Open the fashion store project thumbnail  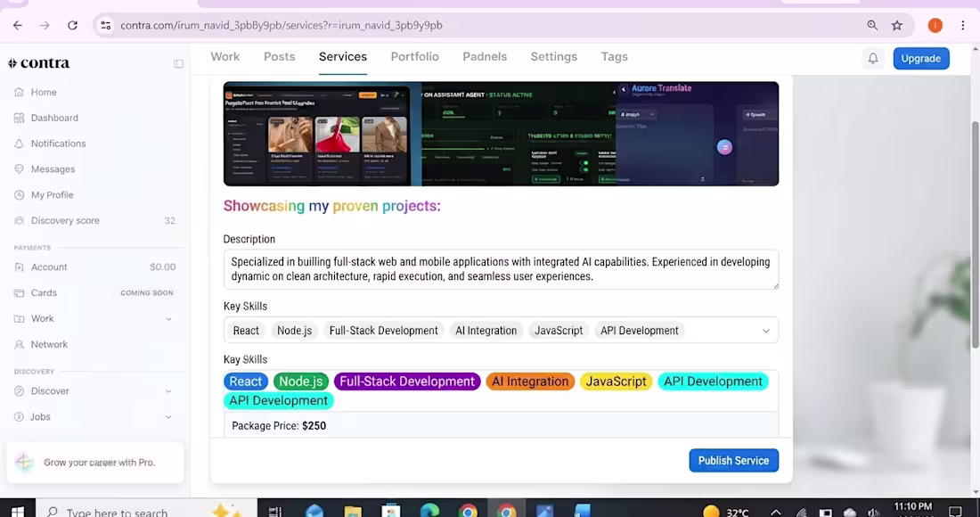[318, 136]
